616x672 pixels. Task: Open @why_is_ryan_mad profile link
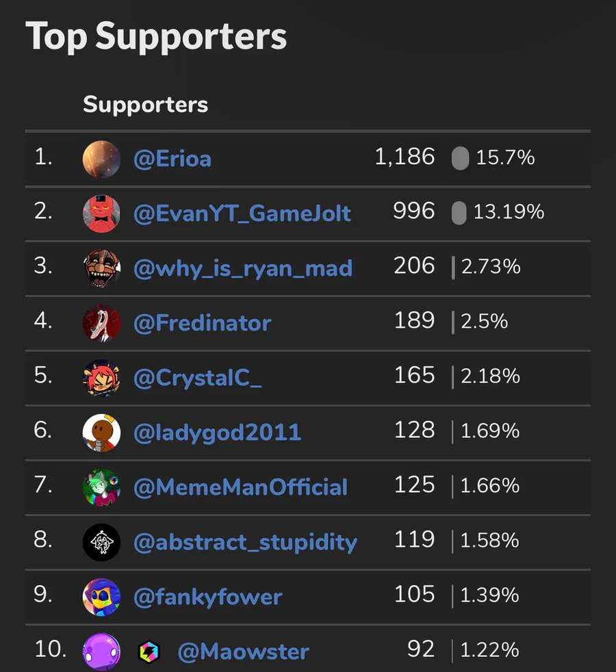pos(243,268)
